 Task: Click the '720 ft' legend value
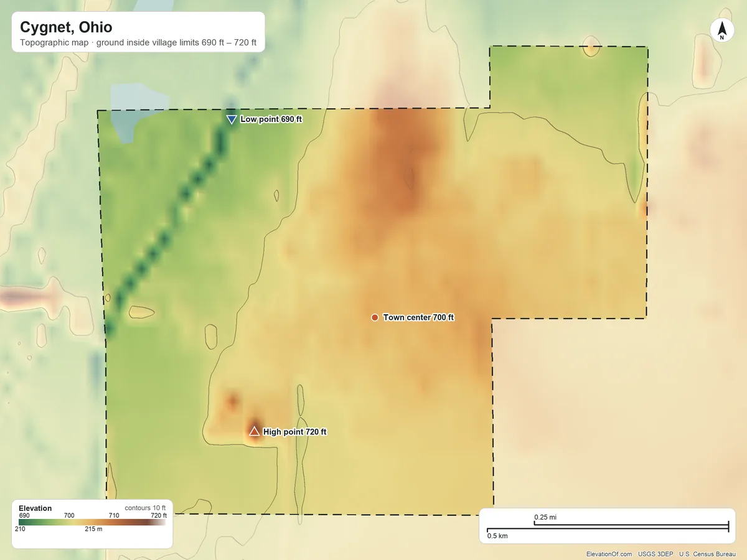[158, 516]
